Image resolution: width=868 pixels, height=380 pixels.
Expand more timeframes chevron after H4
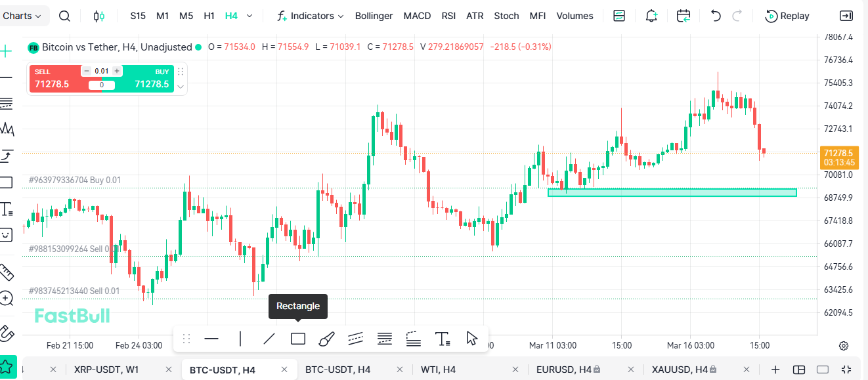(250, 16)
